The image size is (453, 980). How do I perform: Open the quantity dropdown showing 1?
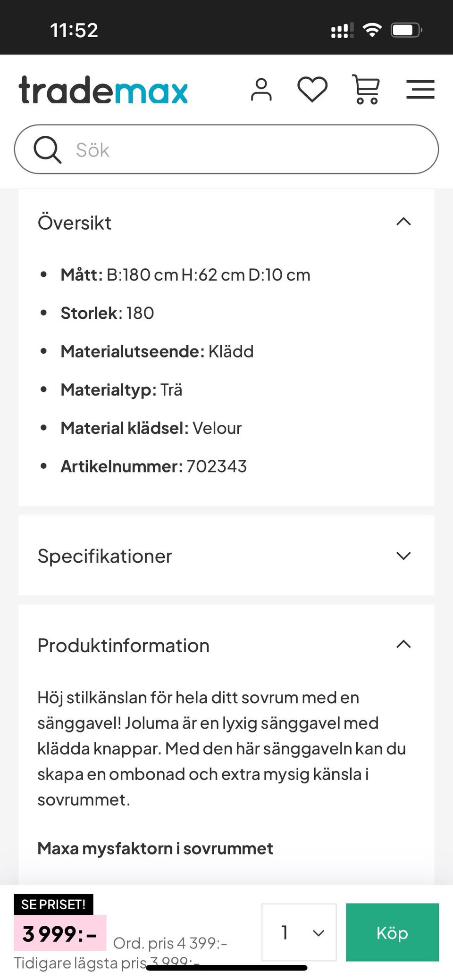coord(299,932)
